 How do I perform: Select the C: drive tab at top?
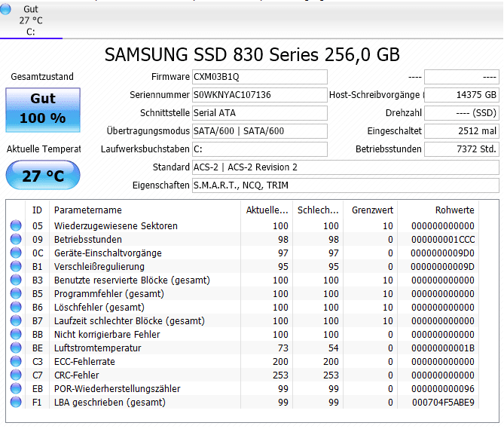click(x=30, y=20)
